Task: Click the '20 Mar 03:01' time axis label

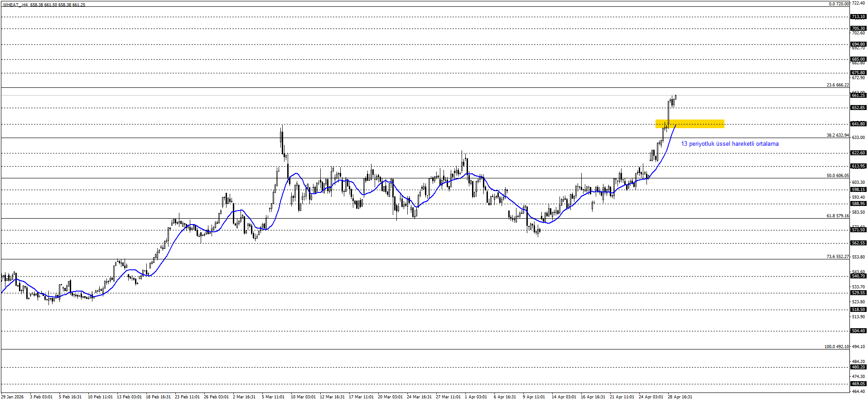Action: pos(390,397)
